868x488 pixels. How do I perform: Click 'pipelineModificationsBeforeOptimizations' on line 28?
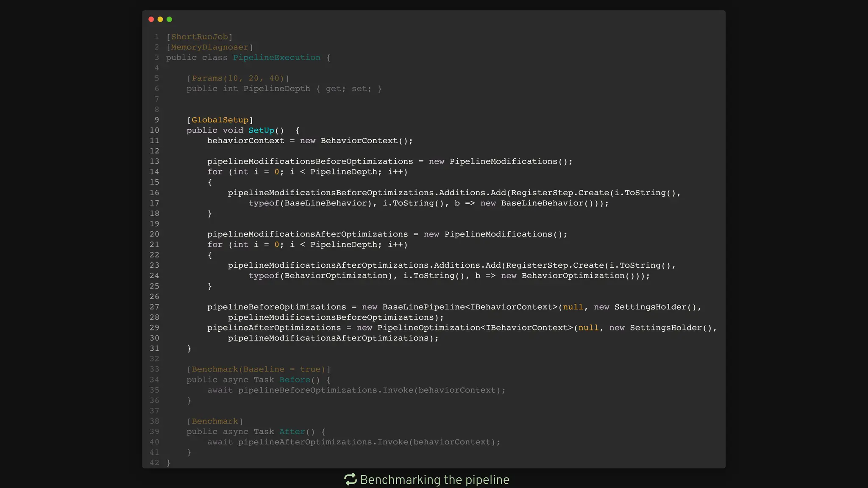point(331,317)
